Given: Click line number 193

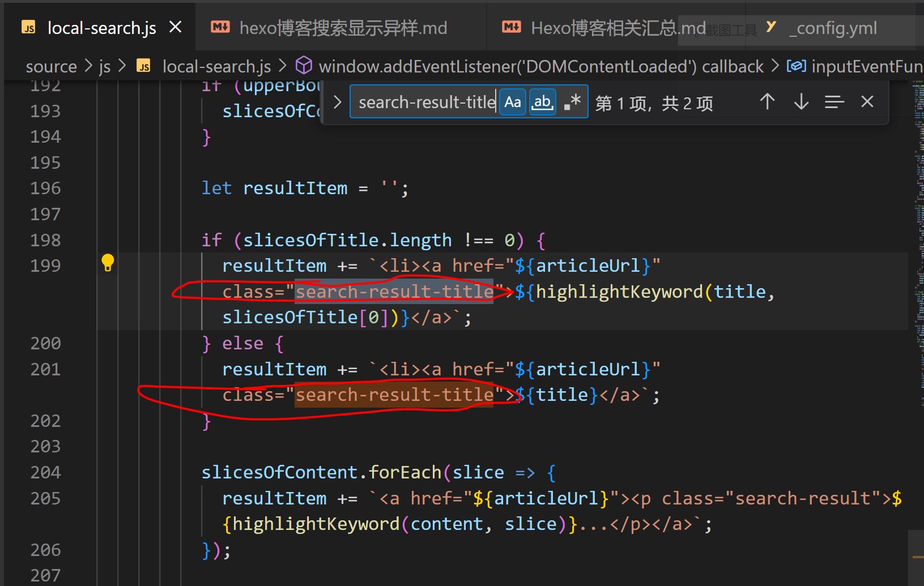Looking at the screenshot, I should coord(45,110).
